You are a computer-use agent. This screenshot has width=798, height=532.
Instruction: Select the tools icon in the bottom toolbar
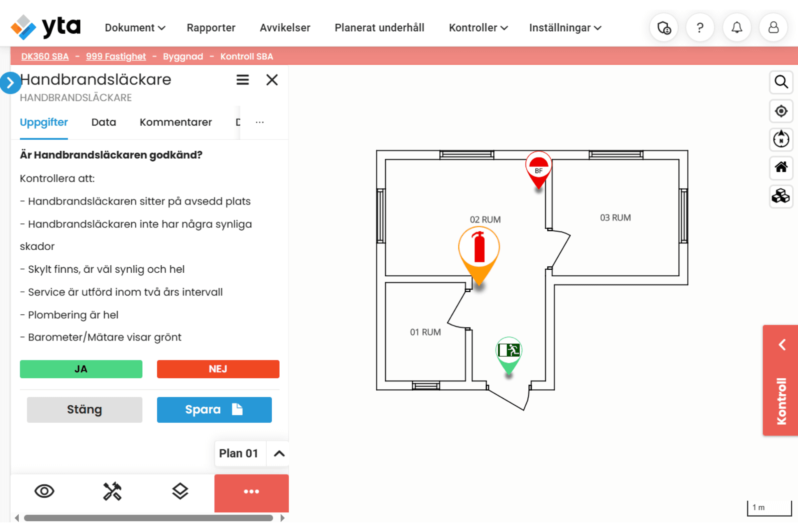[x=112, y=491]
